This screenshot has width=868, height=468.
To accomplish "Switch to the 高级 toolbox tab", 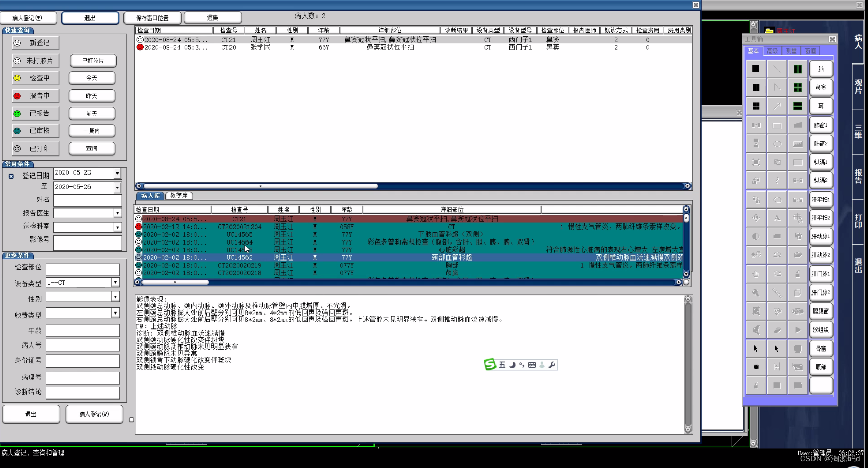I will point(772,51).
